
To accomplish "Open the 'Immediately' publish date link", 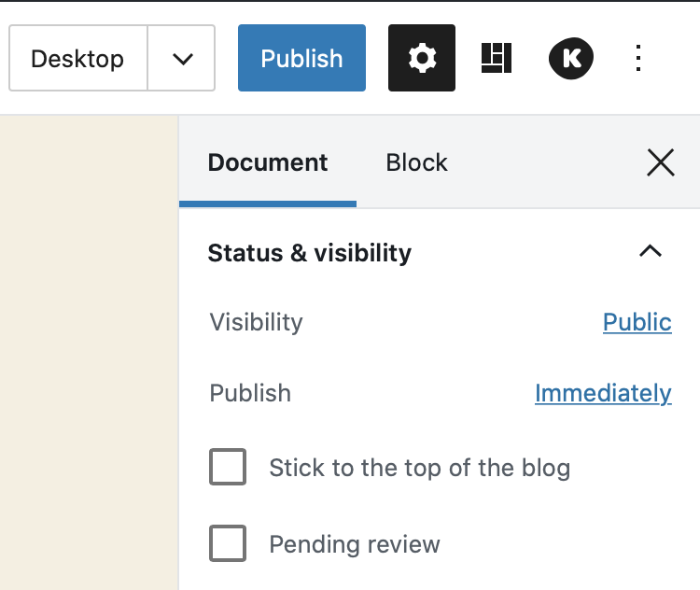I will tap(603, 393).
